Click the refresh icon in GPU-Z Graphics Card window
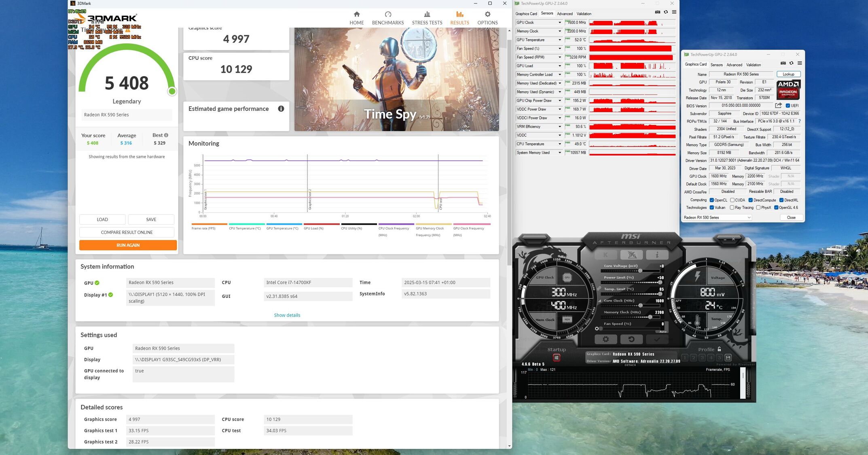 [792, 63]
